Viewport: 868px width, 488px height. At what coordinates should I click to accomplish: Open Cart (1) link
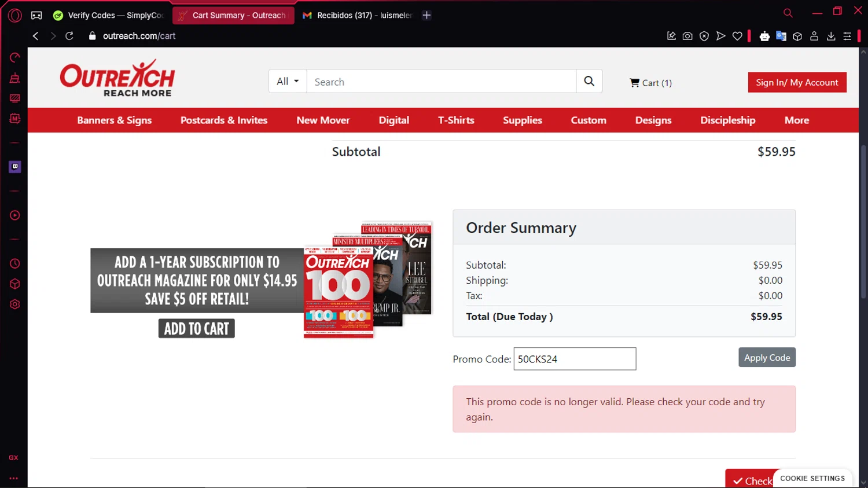click(x=650, y=83)
